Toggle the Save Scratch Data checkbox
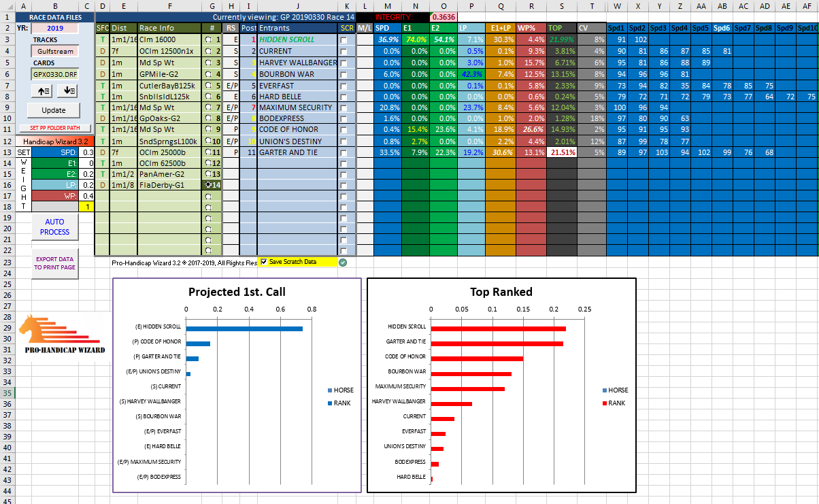Screen dimensions: 819x504 pyautogui.click(x=264, y=261)
